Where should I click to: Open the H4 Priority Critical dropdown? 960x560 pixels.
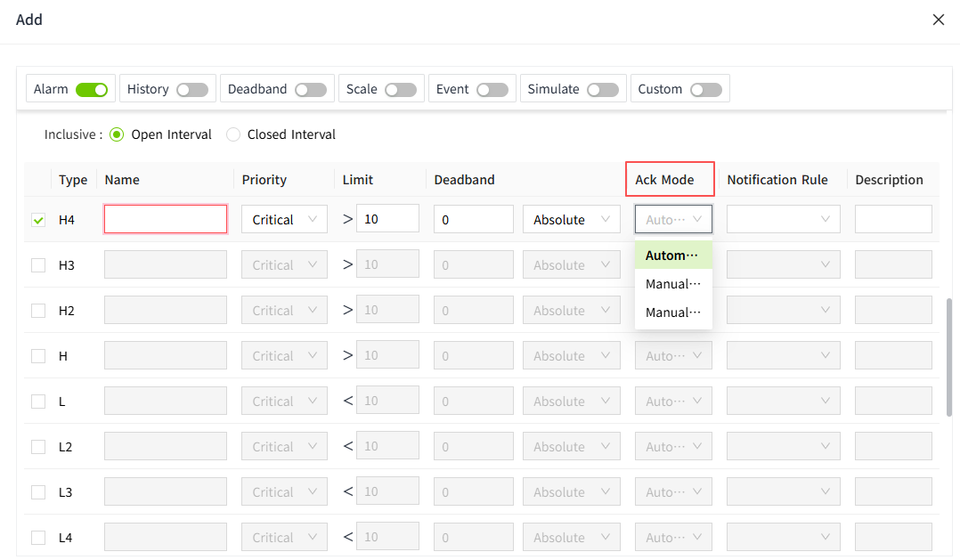[284, 220]
